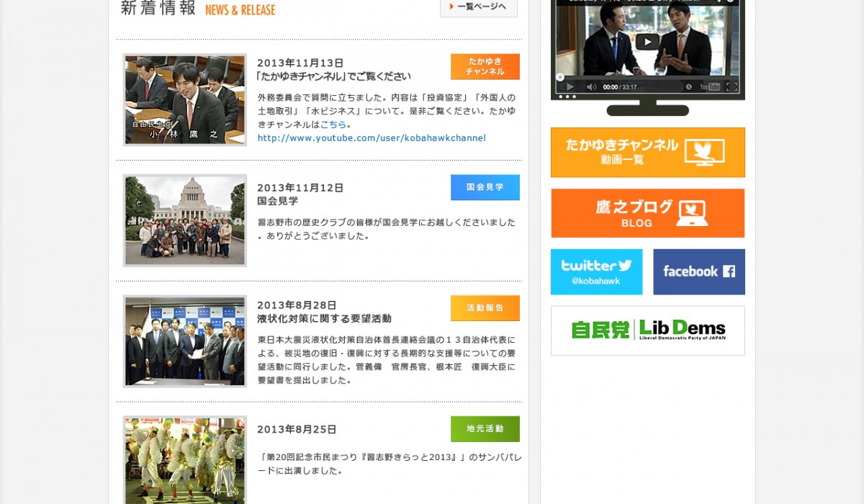Click the 地元活動 green category tag
Viewport: 864px width, 504px height.
coord(485,429)
